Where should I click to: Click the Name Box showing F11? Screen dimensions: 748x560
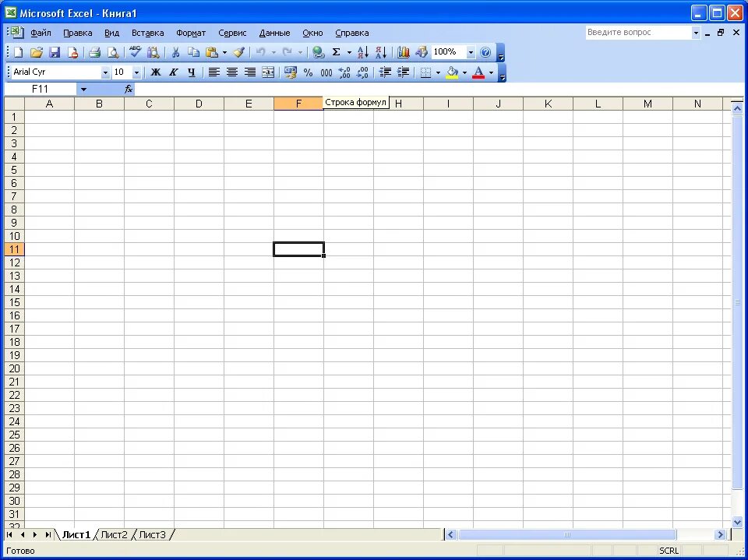pyautogui.click(x=41, y=90)
